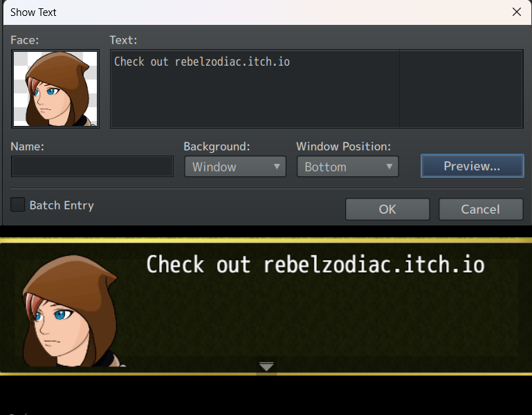532x415 pixels.
Task: Click into the Text message box
Action: [316, 89]
